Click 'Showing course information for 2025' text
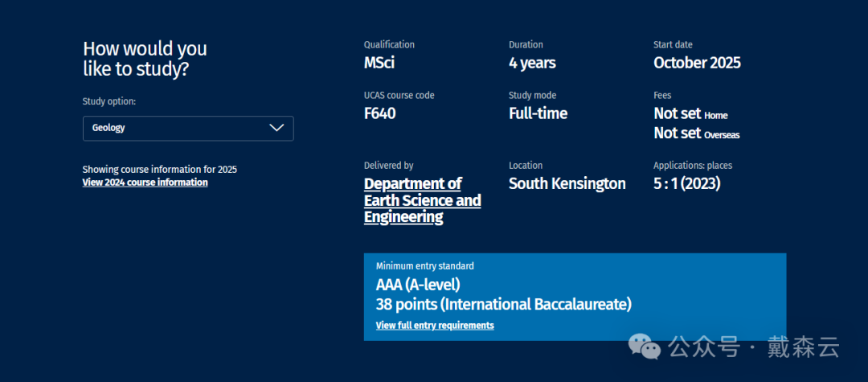 (x=159, y=170)
